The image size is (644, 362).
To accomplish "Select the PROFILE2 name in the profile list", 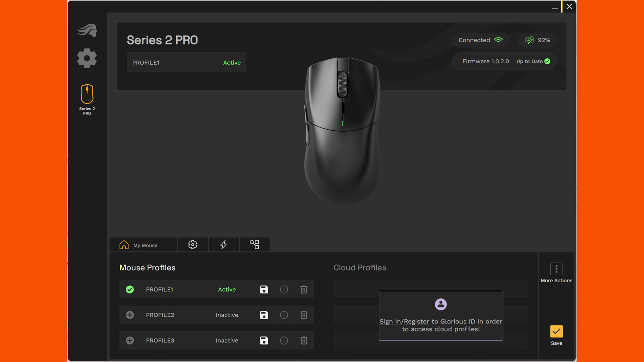I will tap(160, 315).
